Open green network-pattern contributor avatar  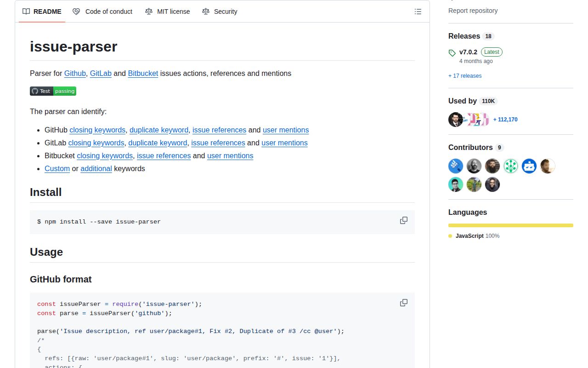(x=511, y=166)
